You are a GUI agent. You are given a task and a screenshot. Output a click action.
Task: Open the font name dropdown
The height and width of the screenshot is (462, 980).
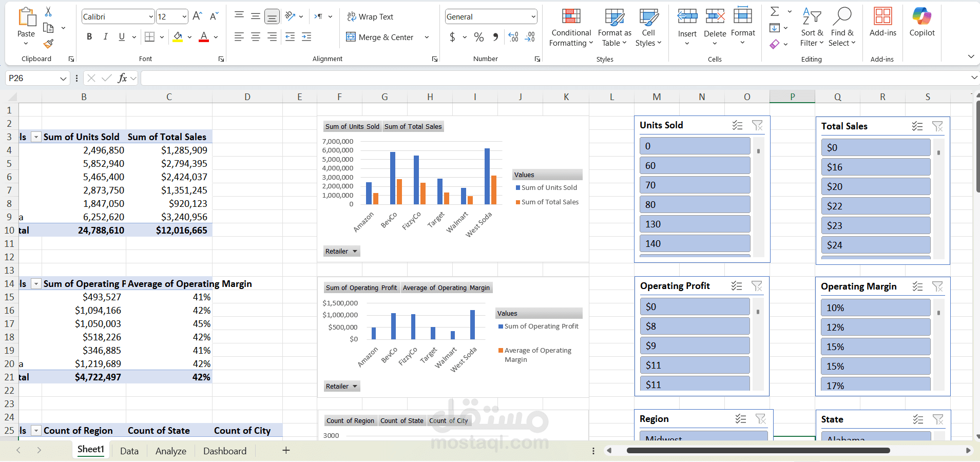click(x=151, y=17)
